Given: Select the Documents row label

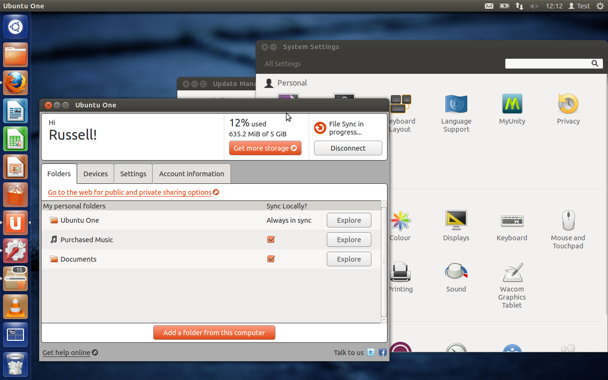Looking at the screenshot, I should (78, 259).
